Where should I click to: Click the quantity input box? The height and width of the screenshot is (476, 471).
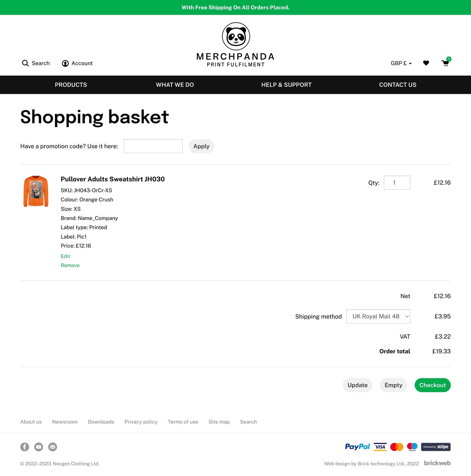(397, 183)
